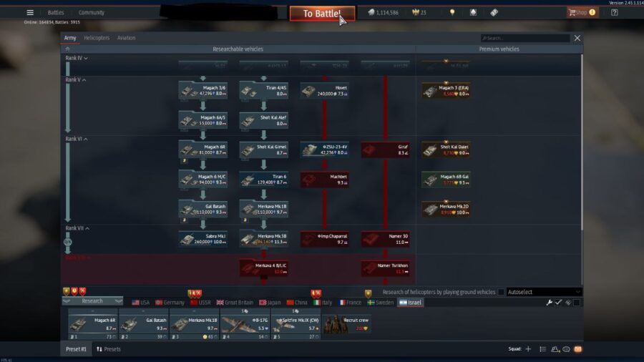Click Recruit crew slot

point(346,324)
